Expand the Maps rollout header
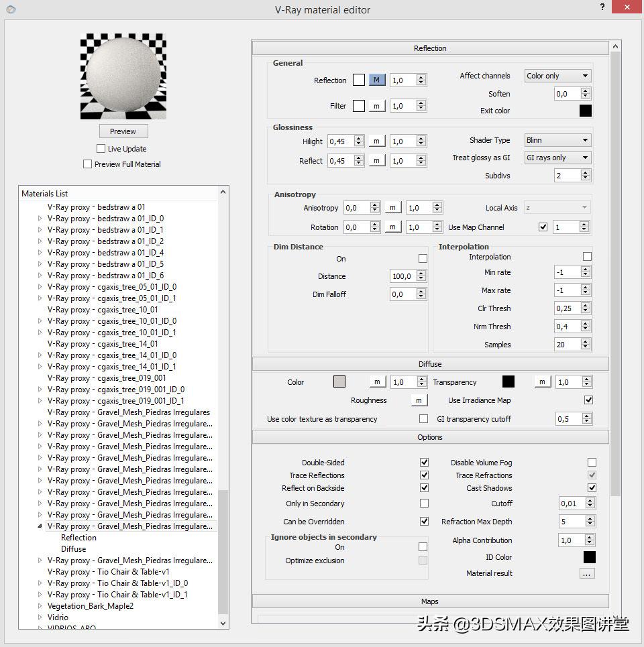644x647 pixels. click(x=430, y=601)
